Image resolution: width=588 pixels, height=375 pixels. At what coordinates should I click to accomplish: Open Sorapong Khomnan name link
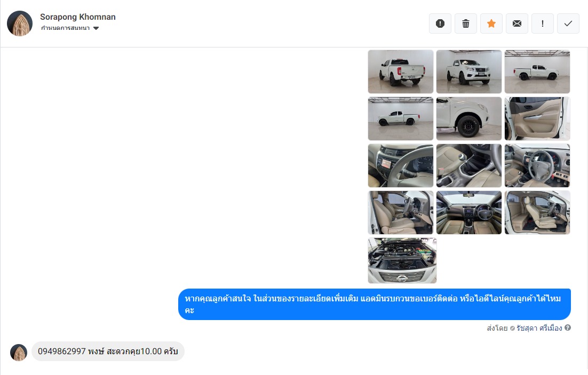(x=77, y=17)
